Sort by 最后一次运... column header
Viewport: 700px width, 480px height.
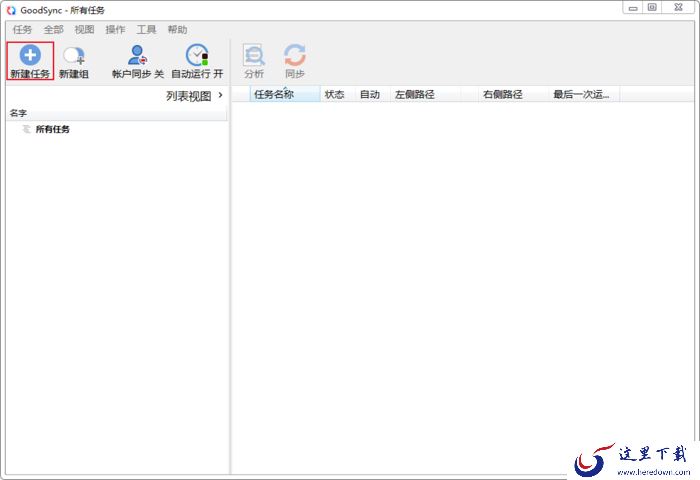coord(584,94)
